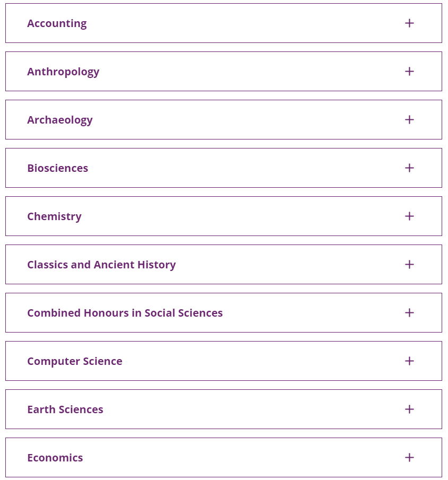Image resolution: width=448 pixels, height=480 pixels.
Task: Click the plus icon beside Anthropology
Action: click(409, 71)
